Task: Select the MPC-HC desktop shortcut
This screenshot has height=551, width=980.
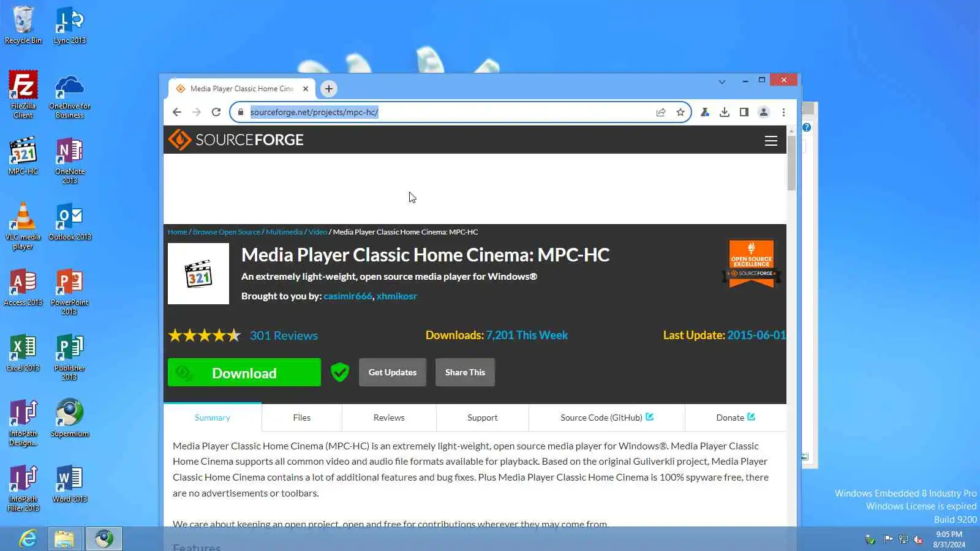Action: coord(23,156)
